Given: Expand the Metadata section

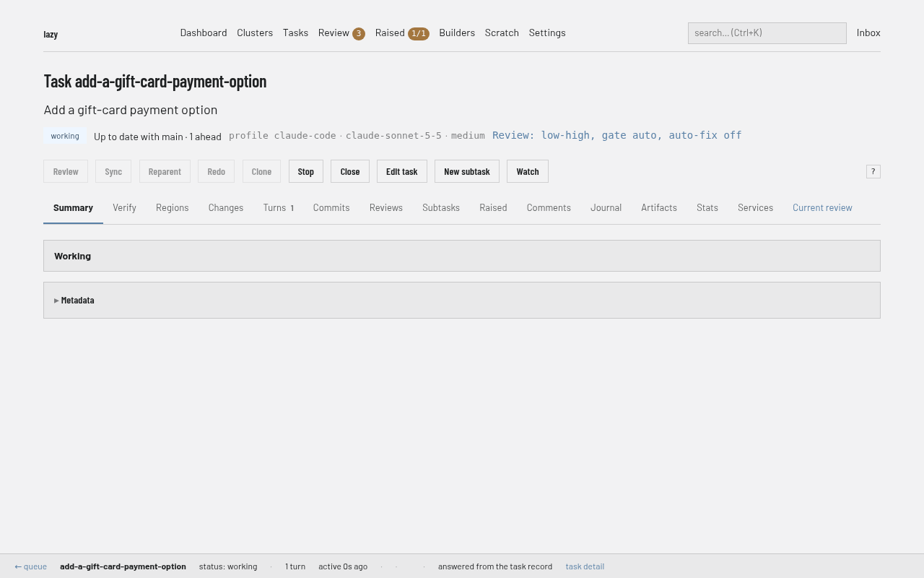Looking at the screenshot, I should click(74, 301).
